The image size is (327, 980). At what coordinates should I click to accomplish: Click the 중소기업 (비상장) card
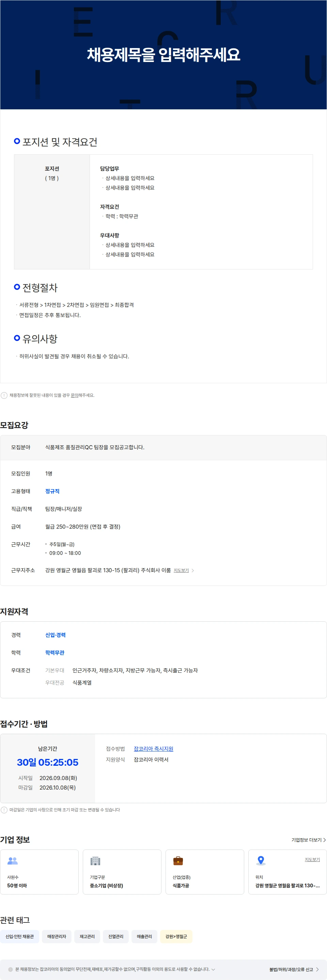tap(122, 872)
